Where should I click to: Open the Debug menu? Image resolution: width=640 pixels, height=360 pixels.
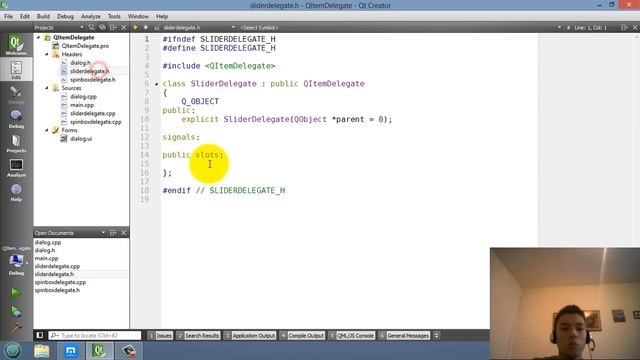pos(65,16)
